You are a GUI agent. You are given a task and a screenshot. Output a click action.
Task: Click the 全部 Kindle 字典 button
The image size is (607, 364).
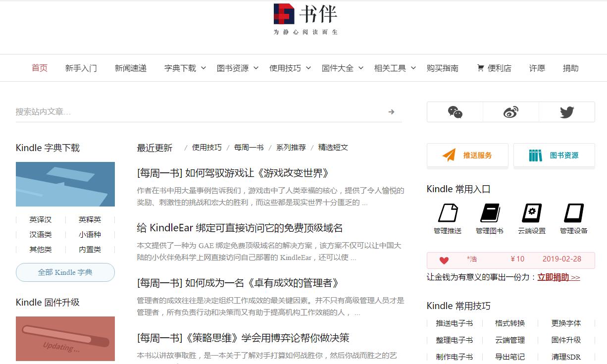click(x=65, y=272)
